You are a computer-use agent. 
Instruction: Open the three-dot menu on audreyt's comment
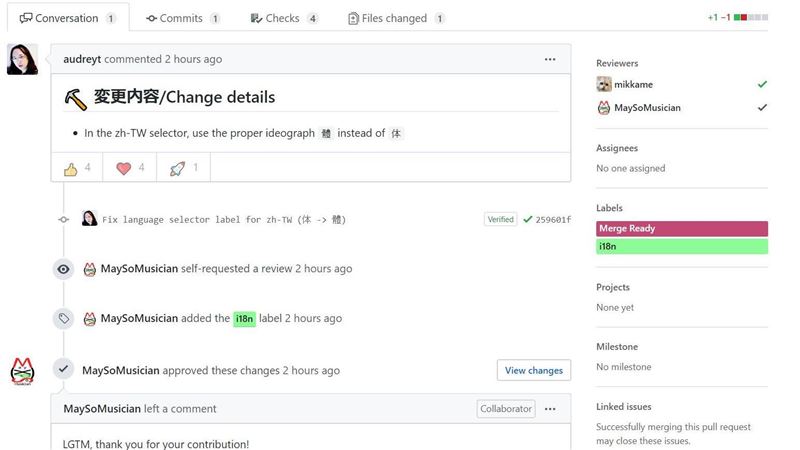[x=549, y=59]
